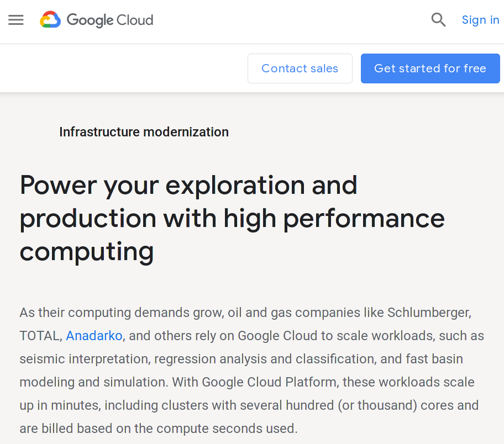Click the word 'computing' in the heading
This screenshot has height=444, width=504.
[x=87, y=252]
